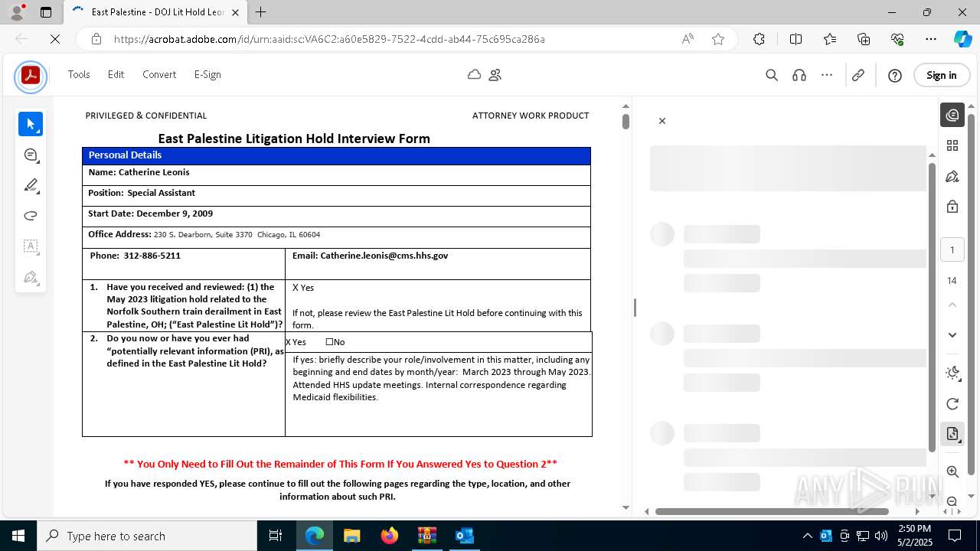Open the Adobe Acrobat home logo
The width and height of the screenshot is (980, 551).
[31, 76]
